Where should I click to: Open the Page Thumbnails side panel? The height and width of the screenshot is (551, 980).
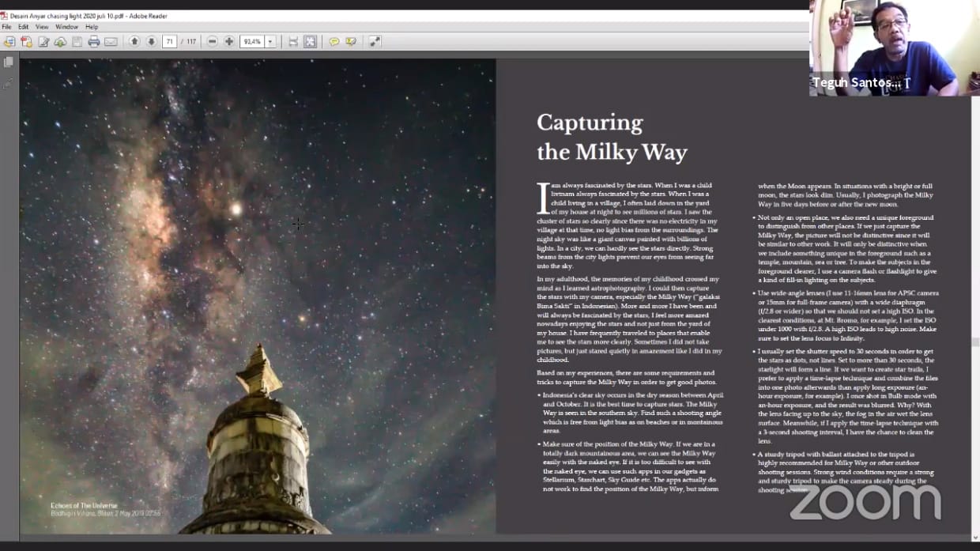(x=9, y=62)
